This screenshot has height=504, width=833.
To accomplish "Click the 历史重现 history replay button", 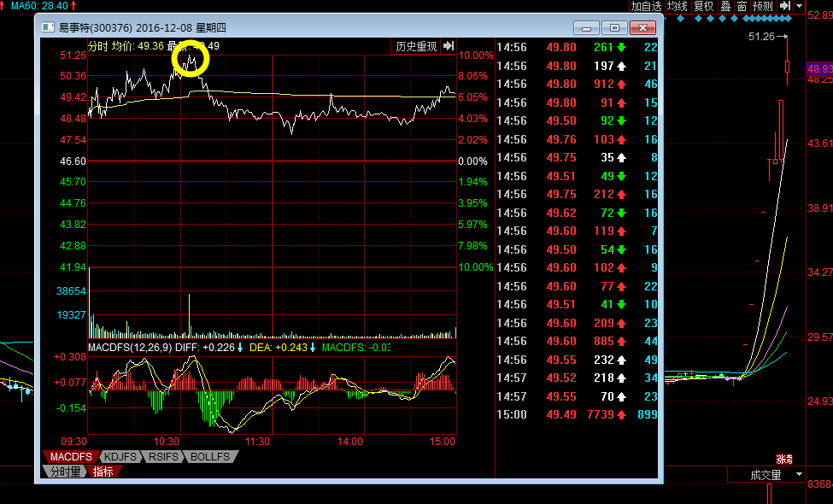I will [x=416, y=47].
